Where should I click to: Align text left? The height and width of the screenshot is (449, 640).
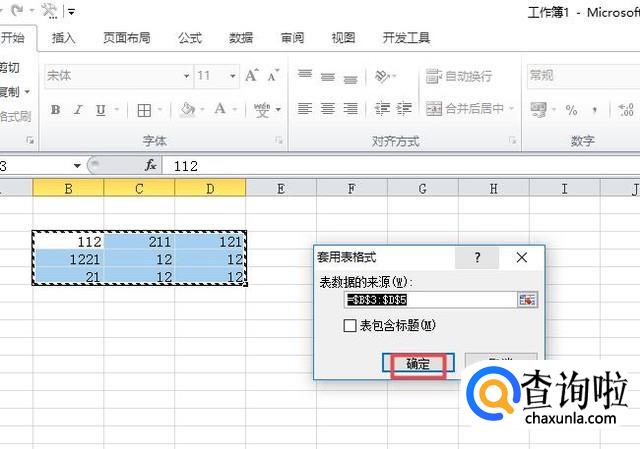(x=305, y=109)
